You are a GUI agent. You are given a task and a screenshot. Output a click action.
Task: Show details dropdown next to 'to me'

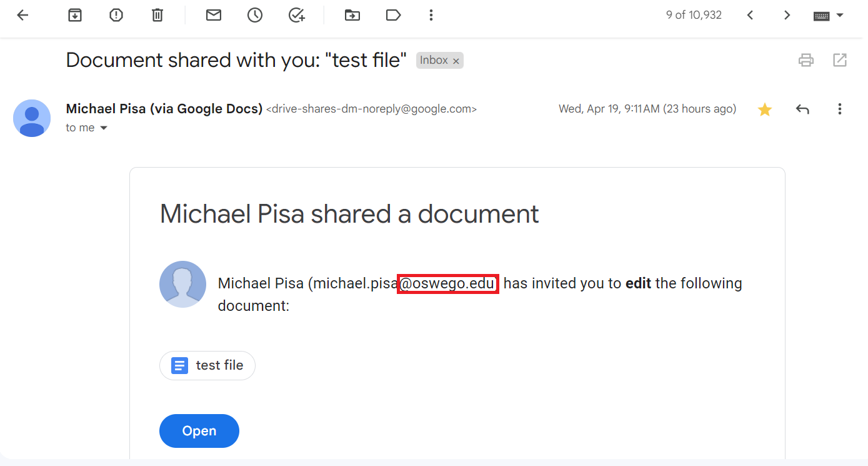click(x=104, y=128)
